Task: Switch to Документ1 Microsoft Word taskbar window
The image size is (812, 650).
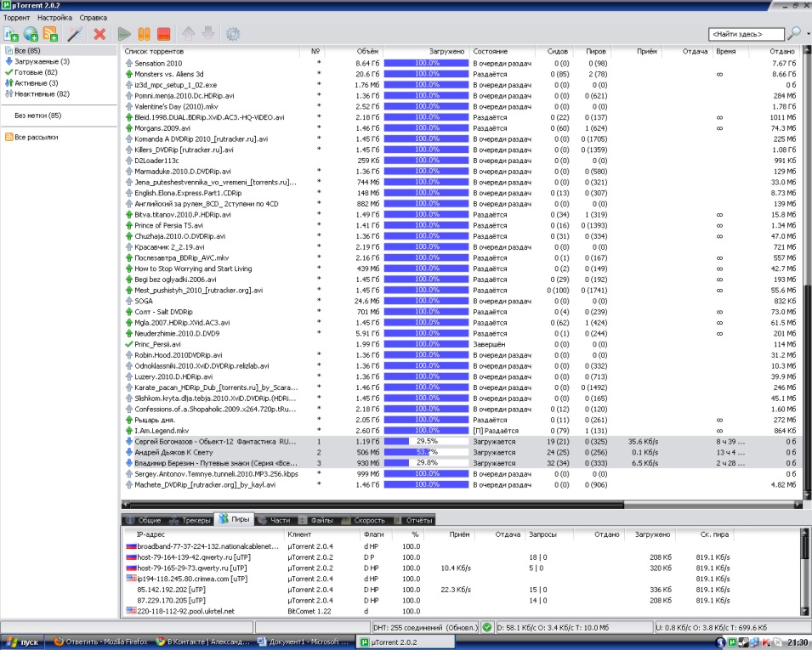Action: pyautogui.click(x=304, y=642)
